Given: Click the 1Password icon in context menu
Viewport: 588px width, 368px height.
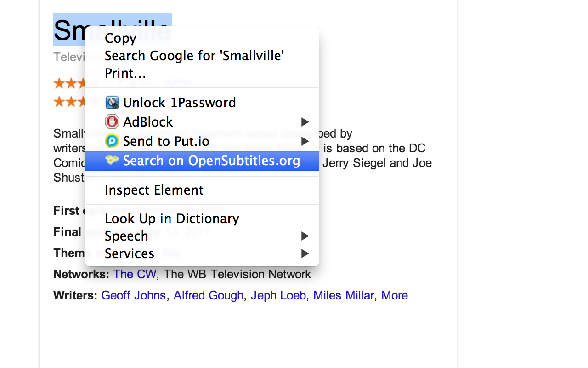Looking at the screenshot, I should coord(112,102).
